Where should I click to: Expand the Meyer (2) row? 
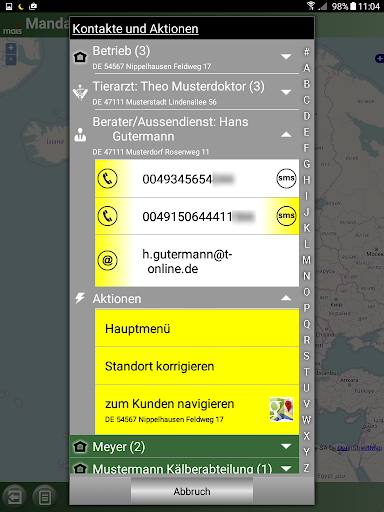coord(286,446)
